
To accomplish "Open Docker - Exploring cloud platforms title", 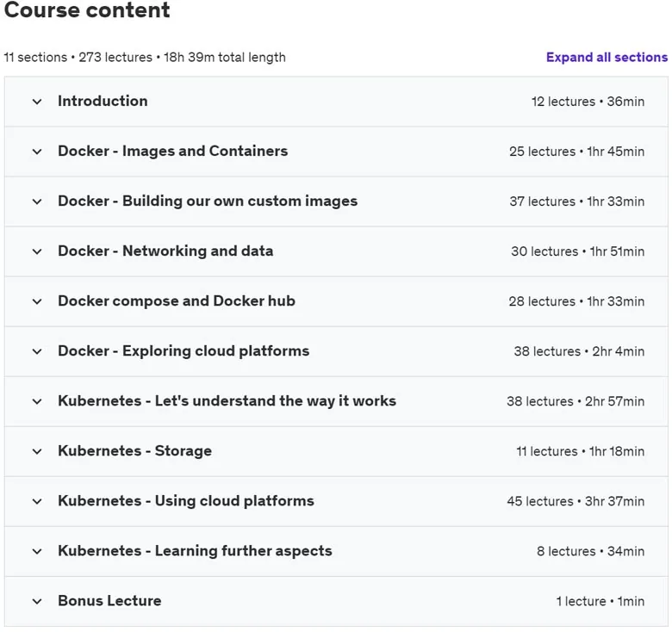I will [x=184, y=351].
